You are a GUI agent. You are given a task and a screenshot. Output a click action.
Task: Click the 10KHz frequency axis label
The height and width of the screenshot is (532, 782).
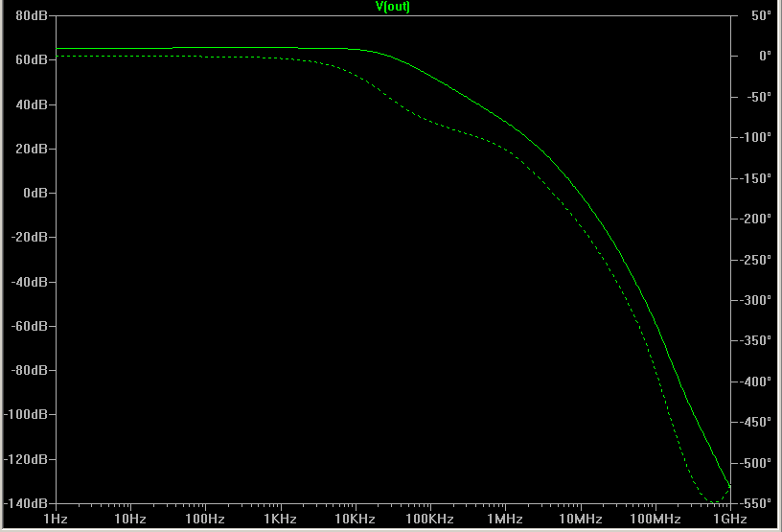(x=356, y=519)
